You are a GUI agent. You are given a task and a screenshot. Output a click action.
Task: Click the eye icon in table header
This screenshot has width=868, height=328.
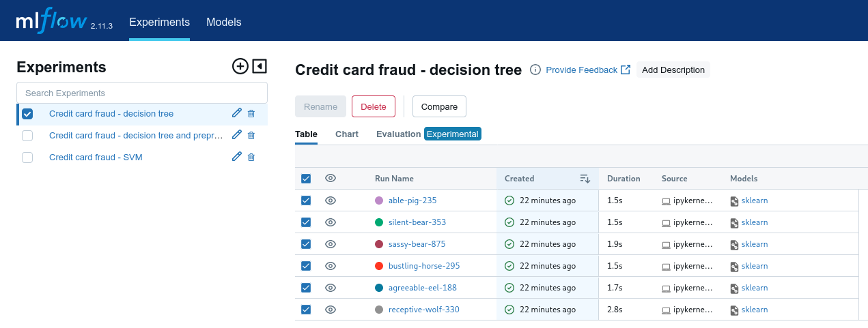331,178
